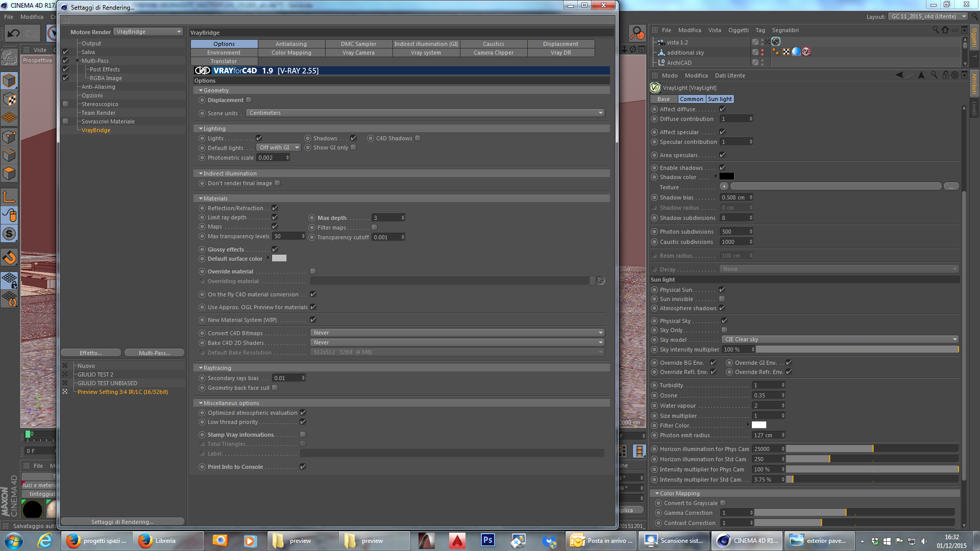Switch to the Color Mapping tab
Screen dimensions: 980x551
tap(291, 53)
